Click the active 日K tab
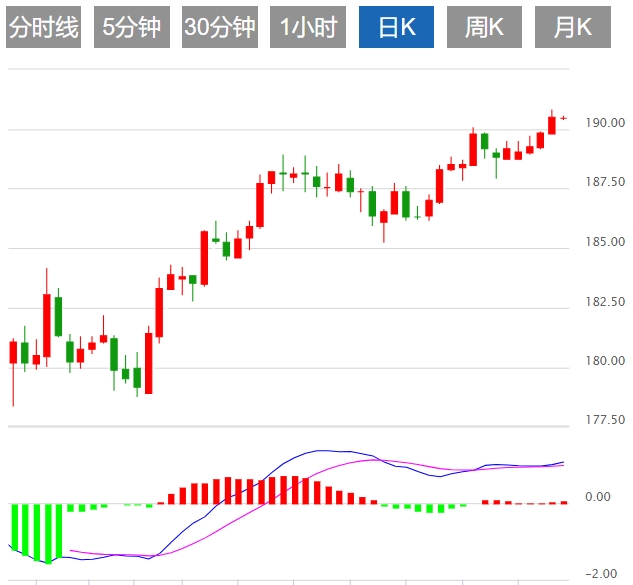Screen dimensions: 633x585 [396, 28]
